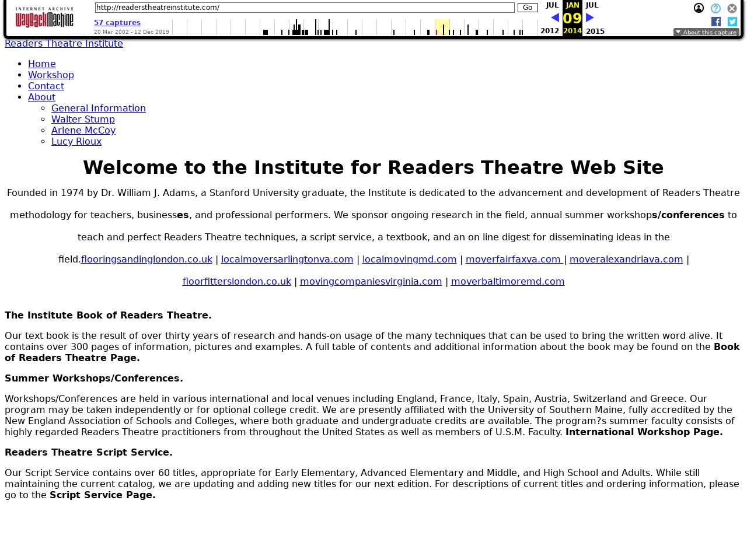
Task: Share this capture on Twitter
Action: point(732,22)
